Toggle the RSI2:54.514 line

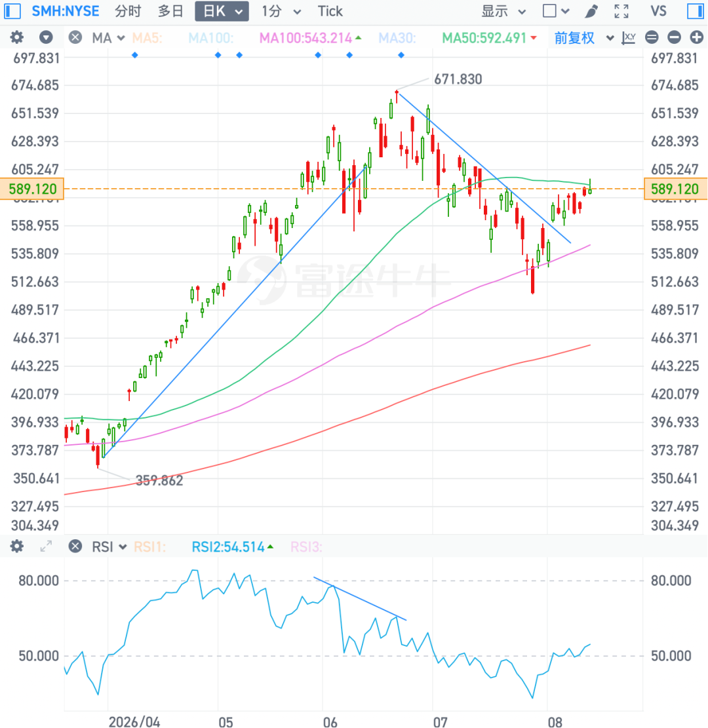[232, 547]
